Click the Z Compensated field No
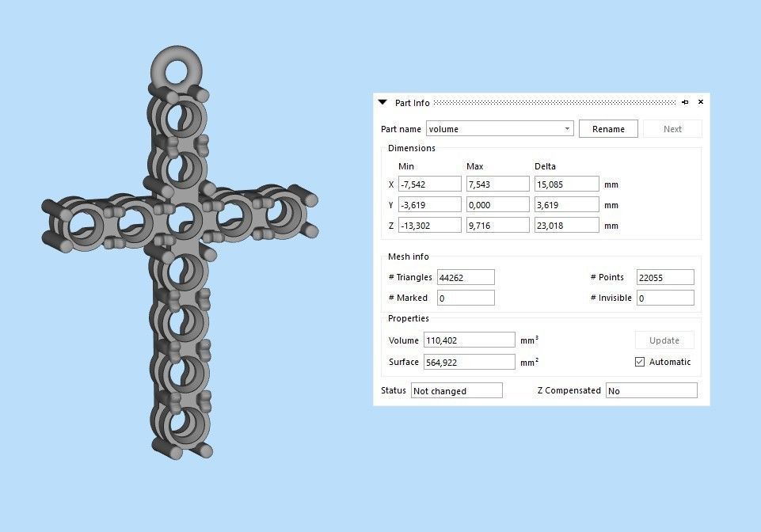Image resolution: width=761 pixels, height=532 pixels. click(651, 390)
